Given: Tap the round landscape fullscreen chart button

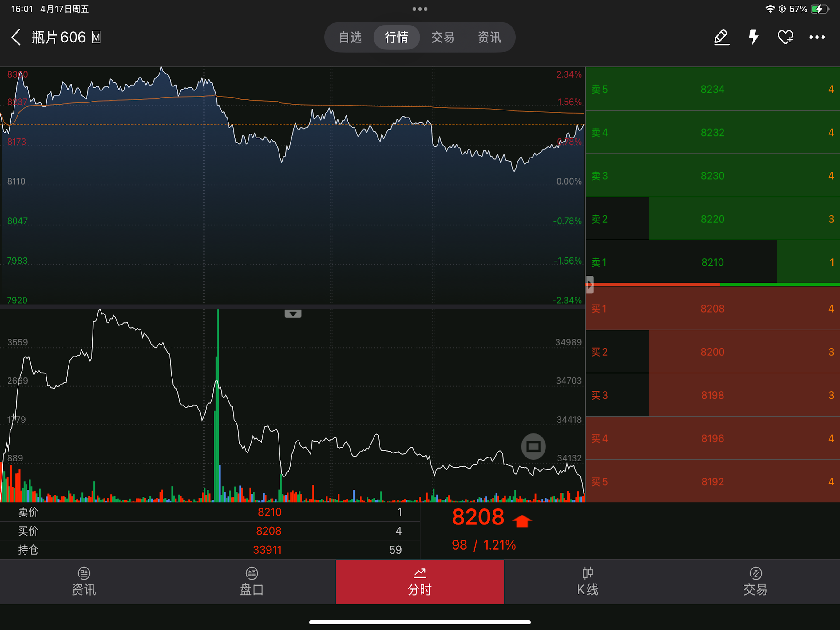Looking at the screenshot, I should click(533, 446).
